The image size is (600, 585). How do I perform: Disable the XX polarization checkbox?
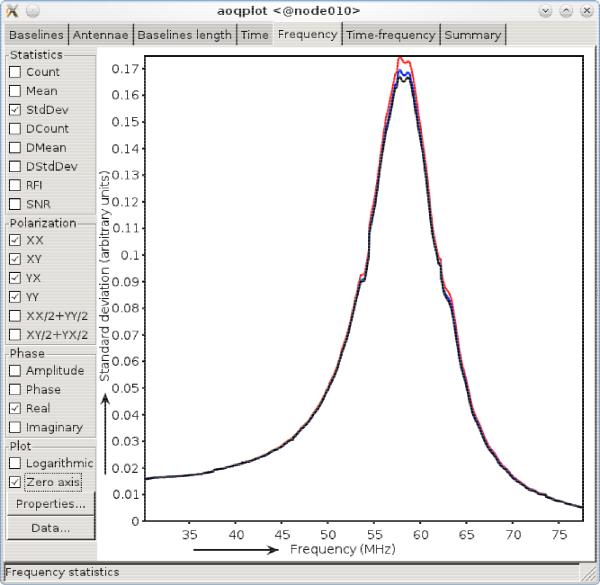pos(15,241)
